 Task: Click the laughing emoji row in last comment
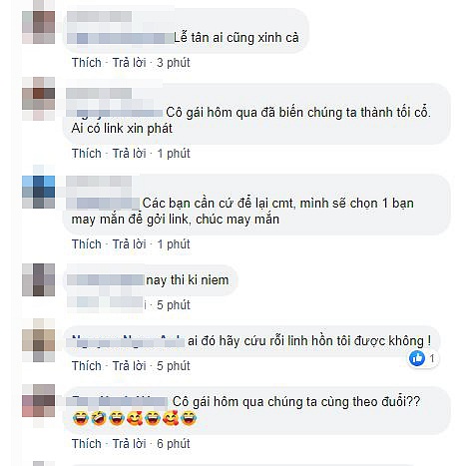coord(135,418)
